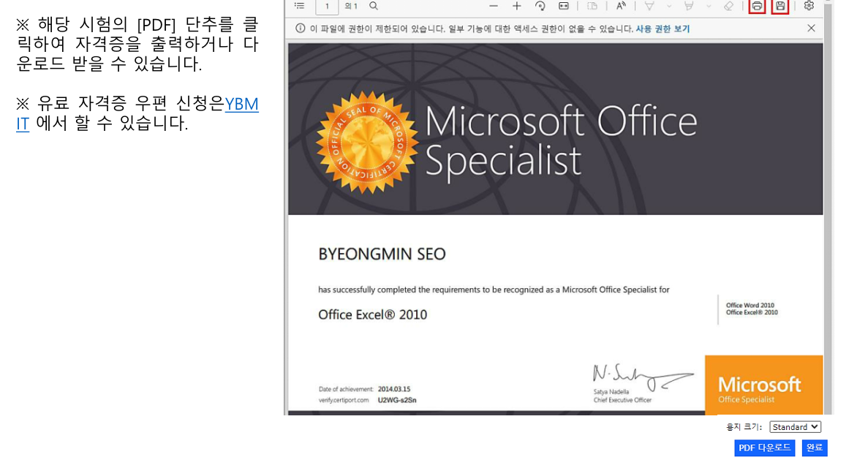Click the verify.certiport.com text

[343, 400]
